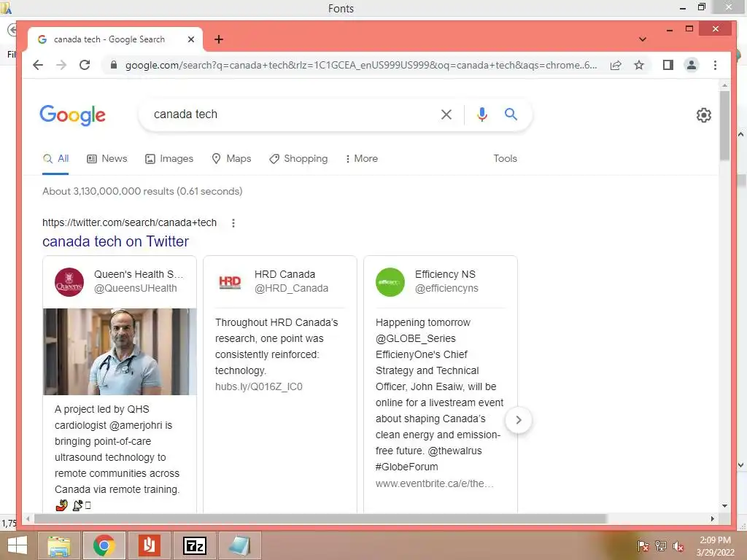The image size is (747, 560).
Task: Click the vertical scrollbar thumb in Chrome
Action: [x=724, y=125]
